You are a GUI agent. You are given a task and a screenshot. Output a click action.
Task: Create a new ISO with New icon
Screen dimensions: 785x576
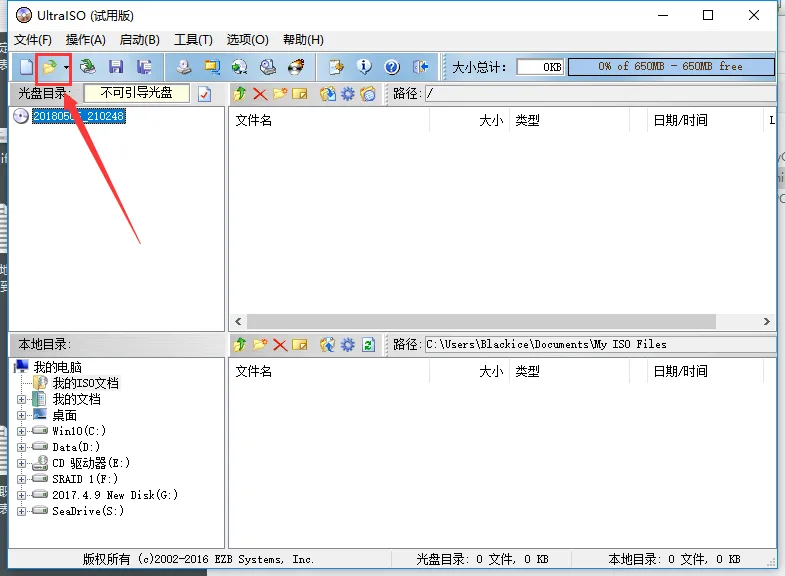click(x=26, y=67)
